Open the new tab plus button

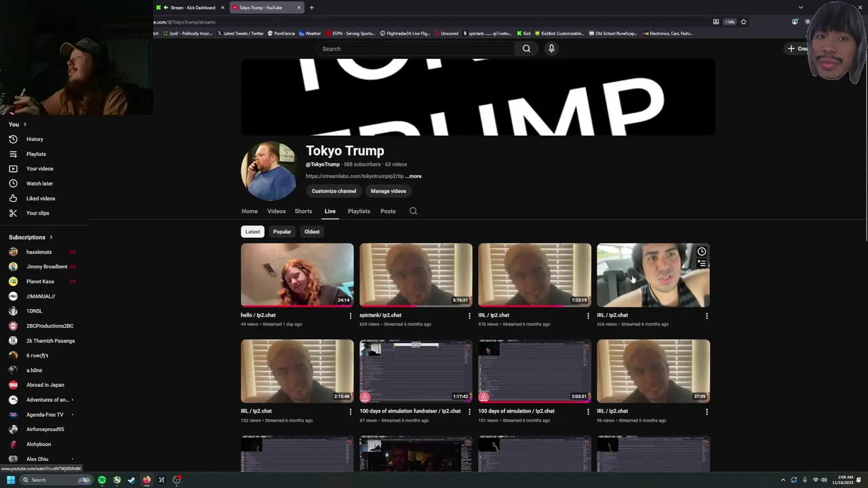[x=311, y=7]
